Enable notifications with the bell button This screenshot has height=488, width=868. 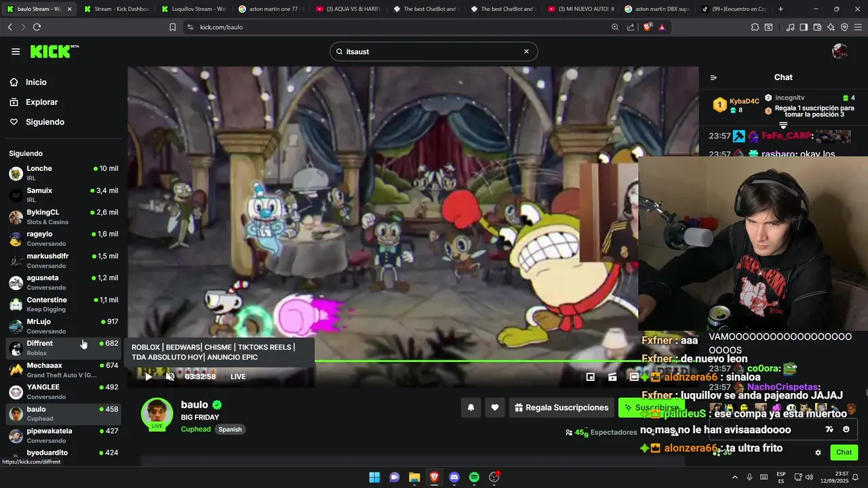tap(471, 407)
